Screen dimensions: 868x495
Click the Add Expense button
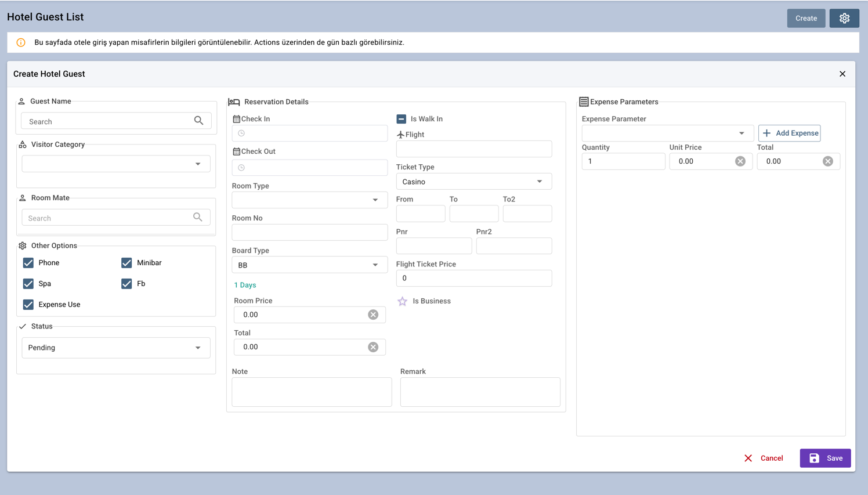(x=789, y=133)
